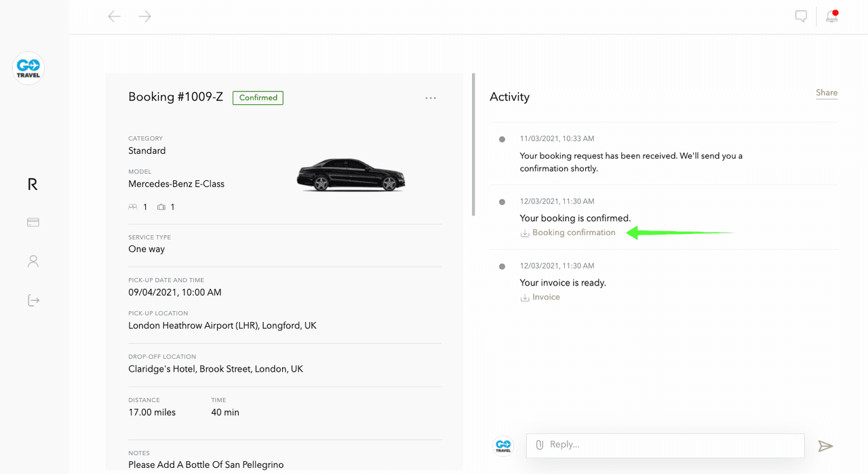868x474 pixels.
Task: Click the forward arrow navigation icon
Action: coord(144,16)
